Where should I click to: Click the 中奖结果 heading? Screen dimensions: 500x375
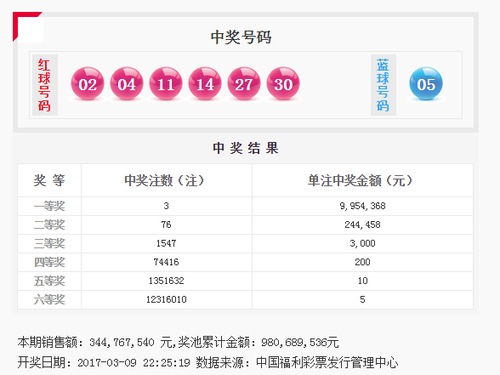[x=246, y=148]
